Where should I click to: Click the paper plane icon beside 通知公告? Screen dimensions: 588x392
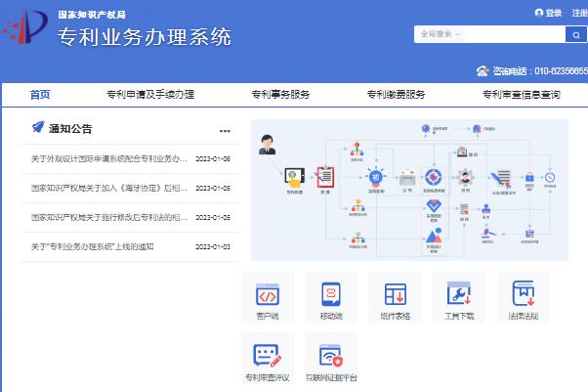point(38,127)
